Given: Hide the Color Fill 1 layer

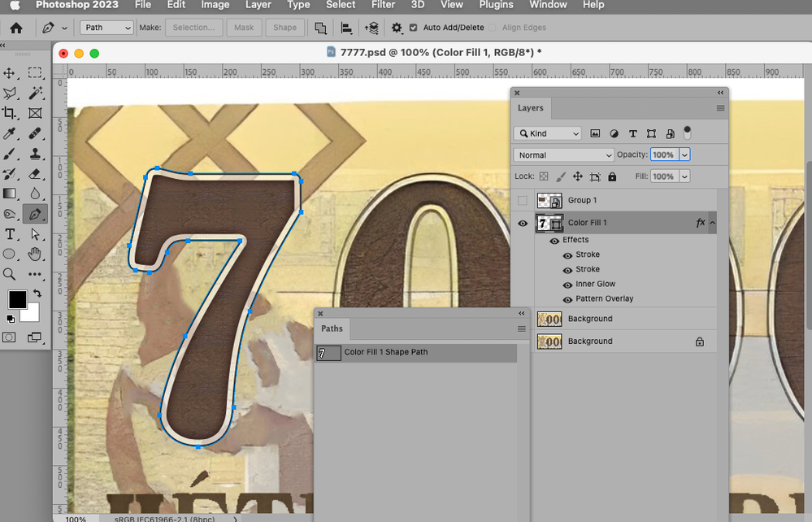Looking at the screenshot, I should tap(523, 223).
